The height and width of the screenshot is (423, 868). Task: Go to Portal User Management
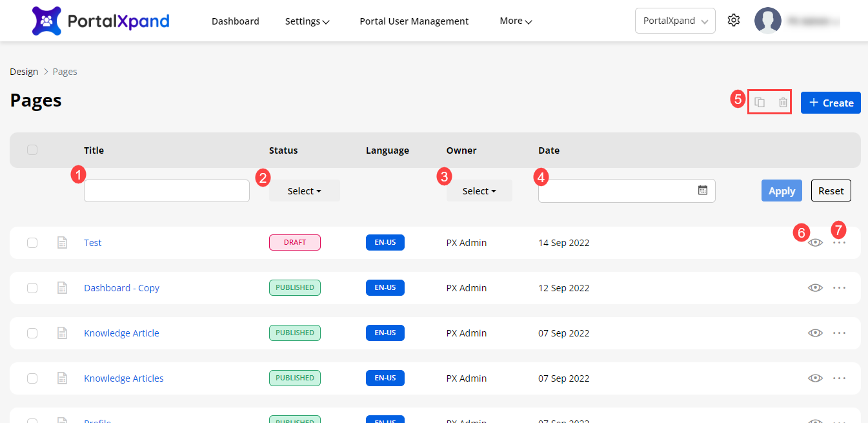[x=414, y=21]
